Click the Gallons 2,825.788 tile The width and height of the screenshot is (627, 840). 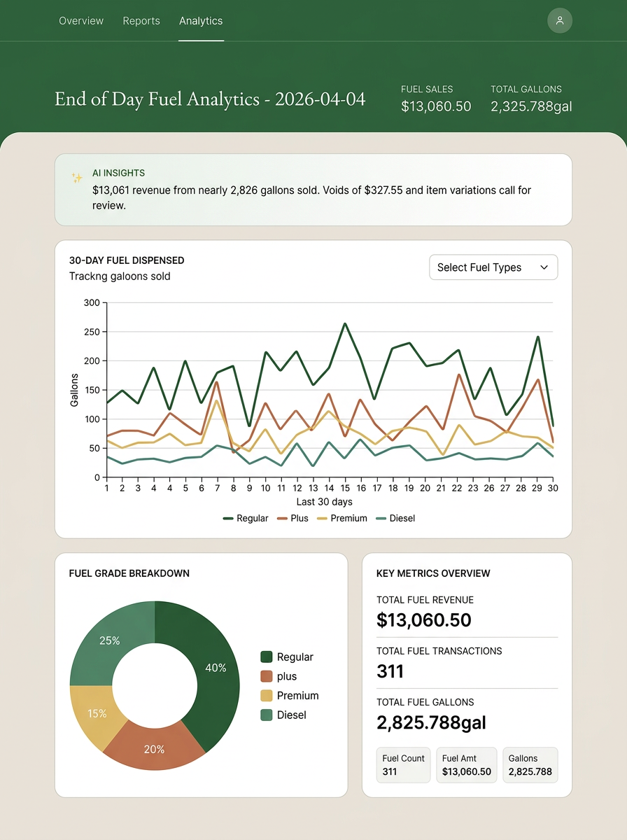point(530,765)
